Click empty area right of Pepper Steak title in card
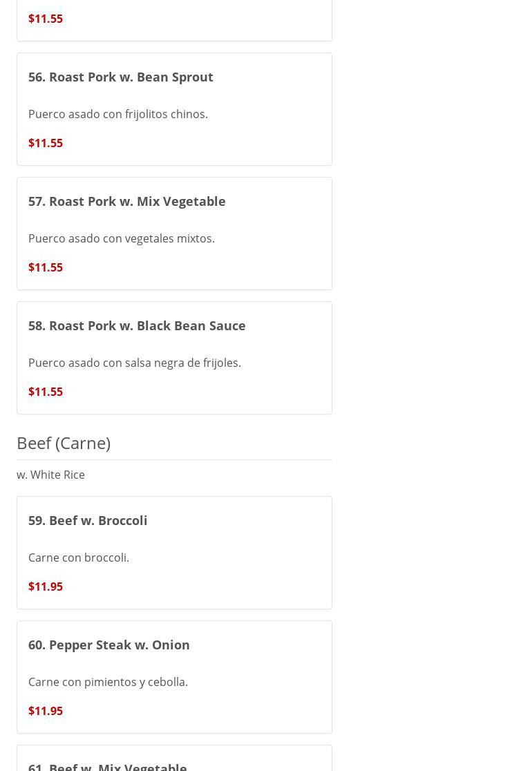This screenshot has width=532, height=771. click(263, 645)
